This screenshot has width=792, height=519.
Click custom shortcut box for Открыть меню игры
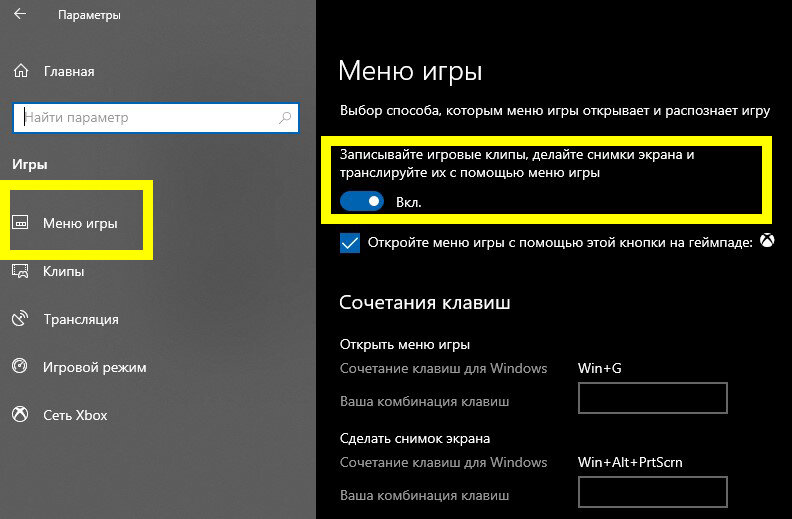click(653, 398)
